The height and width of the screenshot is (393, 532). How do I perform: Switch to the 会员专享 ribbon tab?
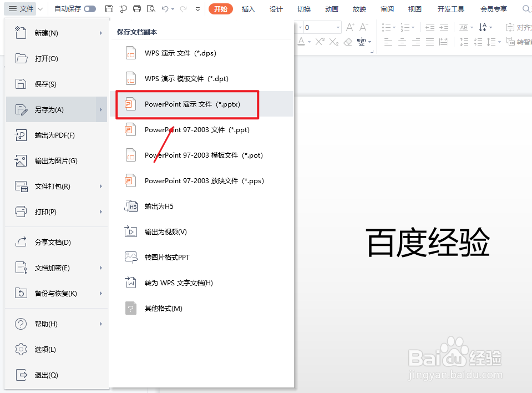[494, 9]
